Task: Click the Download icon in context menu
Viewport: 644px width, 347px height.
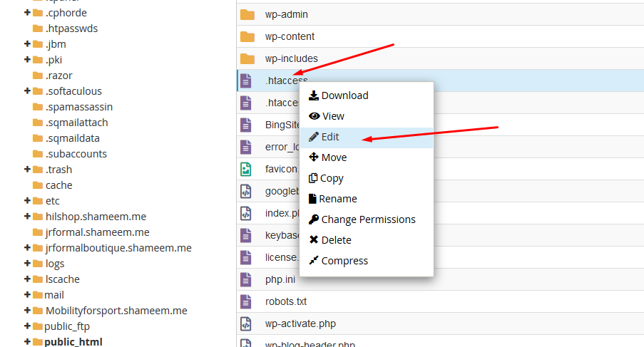Action: point(313,95)
